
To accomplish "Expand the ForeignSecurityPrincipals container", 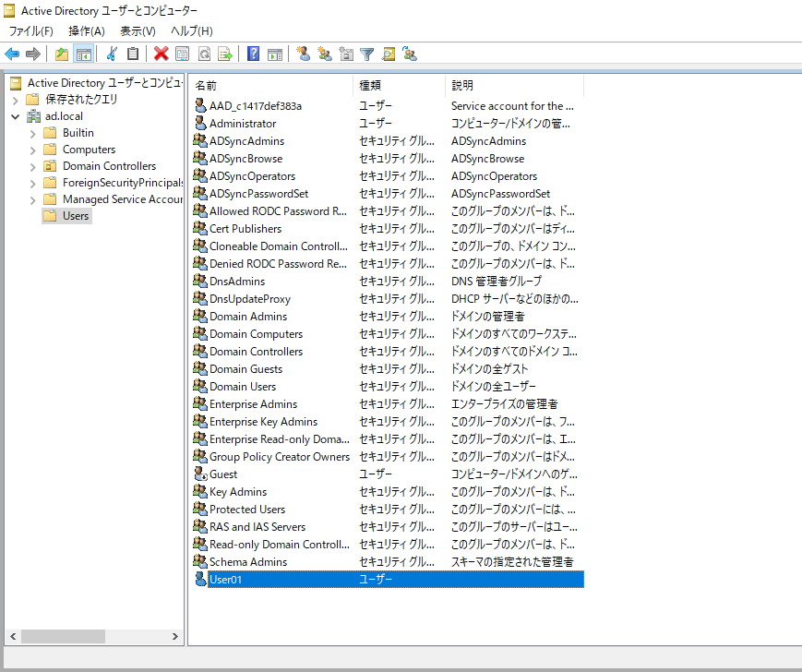I will tap(32, 184).
